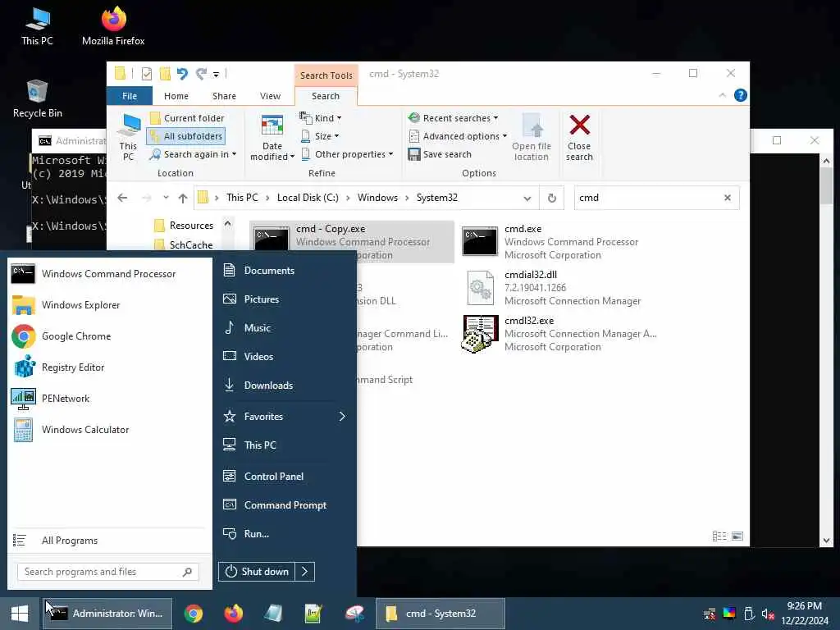
Task: Click the Explorer help question mark icon
Action: pyautogui.click(x=741, y=95)
